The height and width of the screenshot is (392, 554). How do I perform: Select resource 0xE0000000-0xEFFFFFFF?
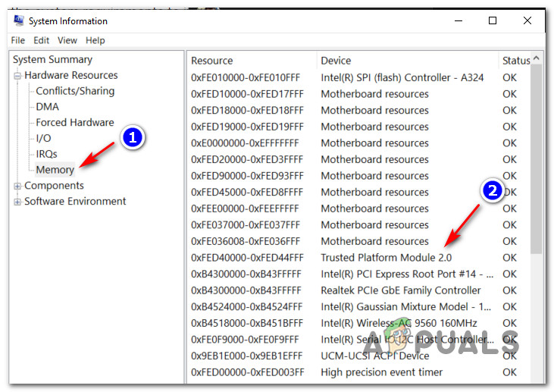[245, 143]
